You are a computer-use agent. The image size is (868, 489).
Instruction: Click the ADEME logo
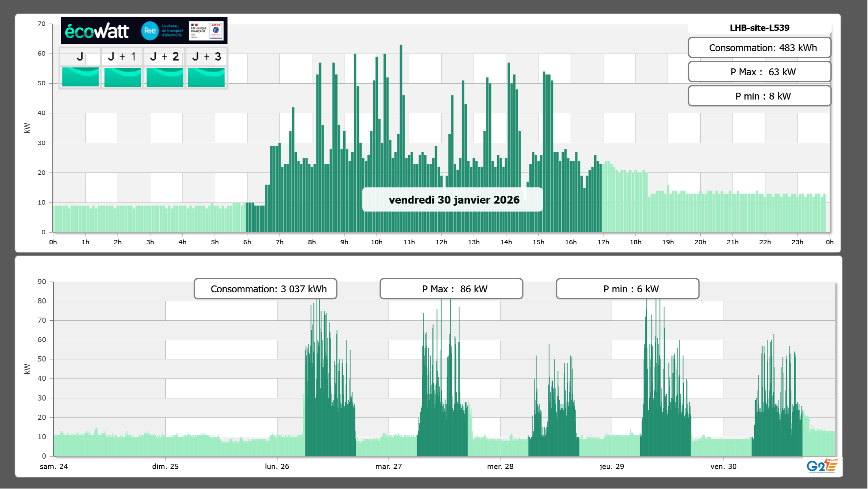[x=216, y=31]
